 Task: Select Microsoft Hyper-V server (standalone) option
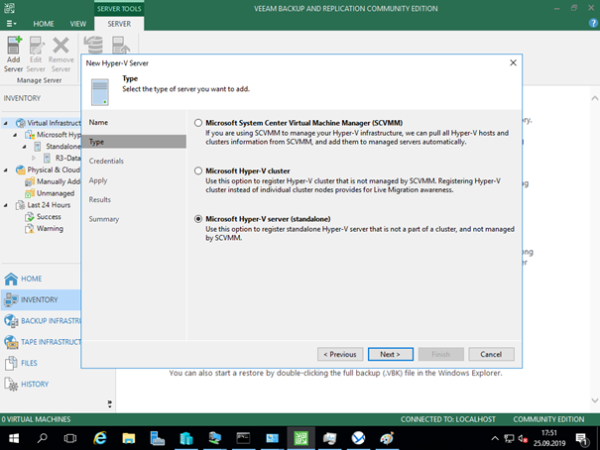pyautogui.click(x=198, y=219)
